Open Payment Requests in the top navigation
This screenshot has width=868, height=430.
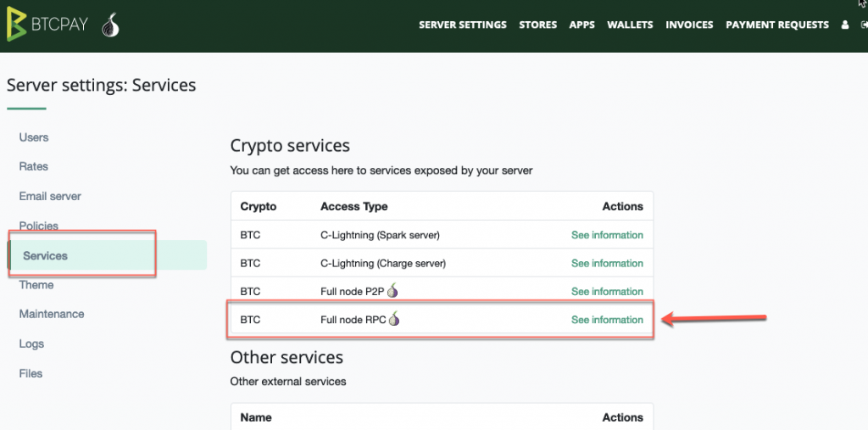point(777,25)
